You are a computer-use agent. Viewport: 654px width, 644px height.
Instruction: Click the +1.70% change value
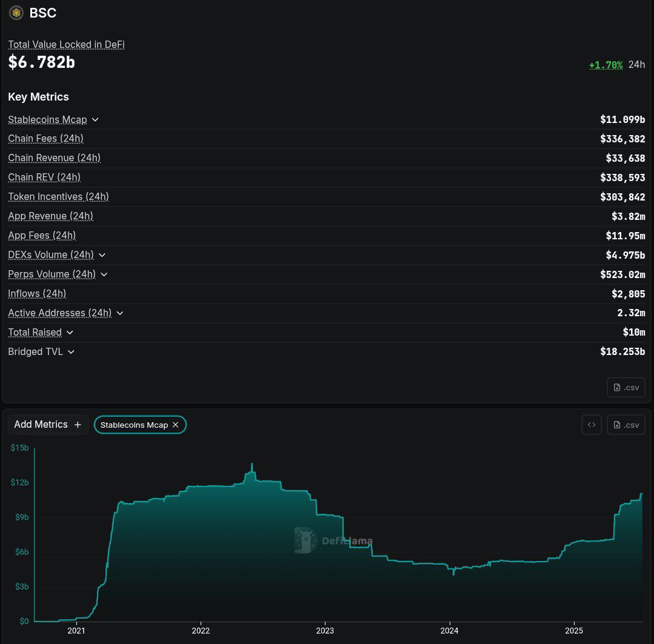pyautogui.click(x=606, y=65)
